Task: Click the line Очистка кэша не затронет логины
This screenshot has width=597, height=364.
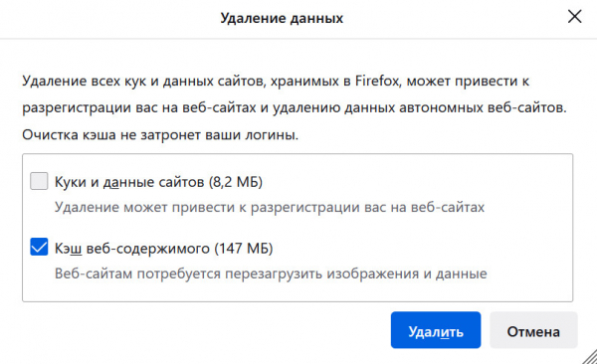Action: [x=160, y=135]
